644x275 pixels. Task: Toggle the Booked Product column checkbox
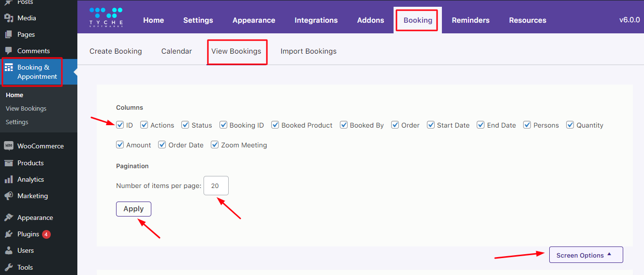click(x=275, y=125)
